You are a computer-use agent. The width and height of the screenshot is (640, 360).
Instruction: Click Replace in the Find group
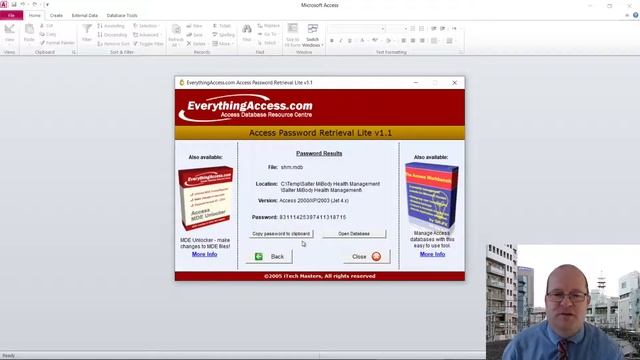(269, 26)
